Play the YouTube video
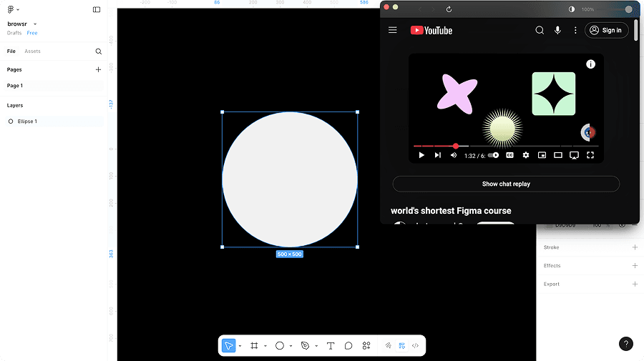 click(421, 155)
